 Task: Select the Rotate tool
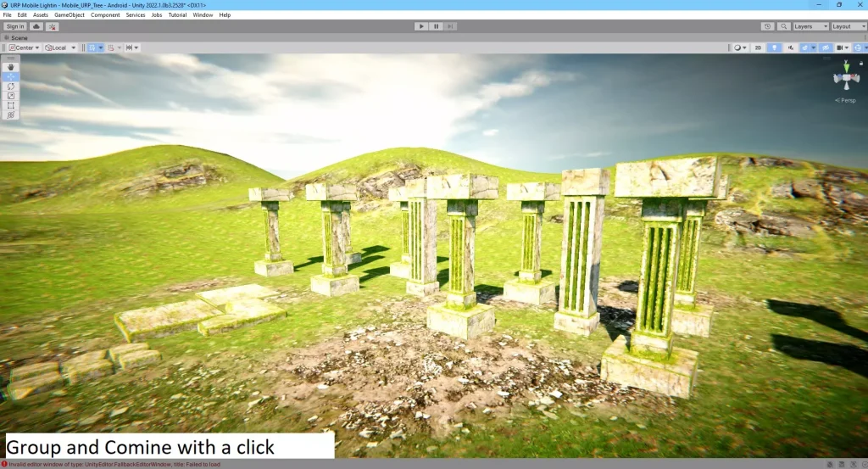pyautogui.click(x=11, y=86)
